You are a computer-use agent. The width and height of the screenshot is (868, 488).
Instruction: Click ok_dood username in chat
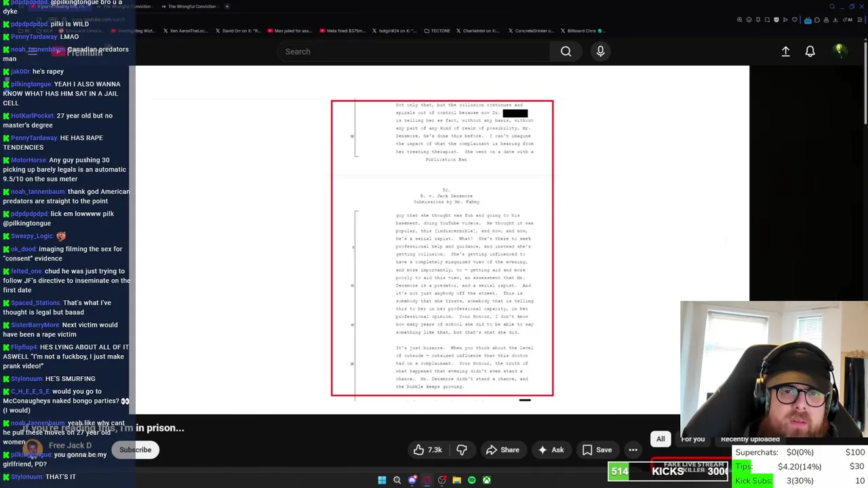(x=24, y=249)
